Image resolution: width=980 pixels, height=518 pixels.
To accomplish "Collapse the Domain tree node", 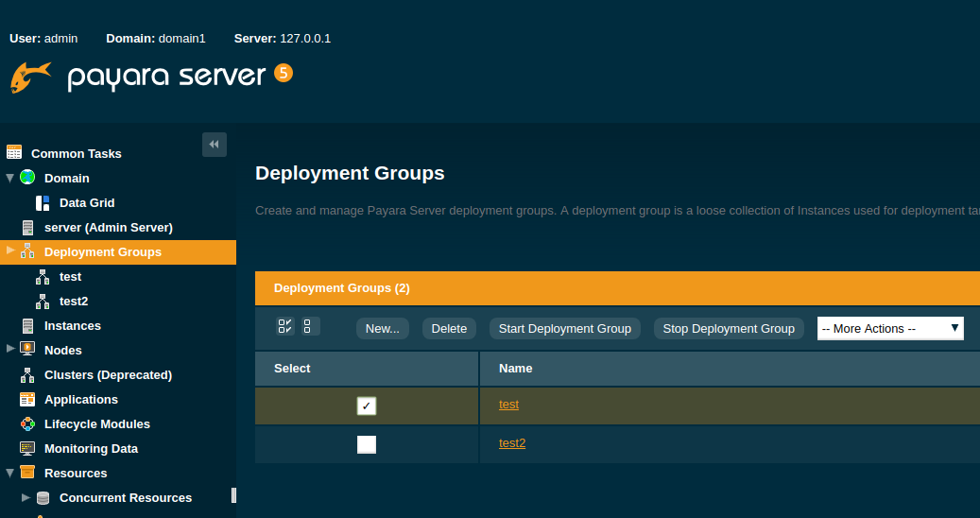I will (10, 178).
